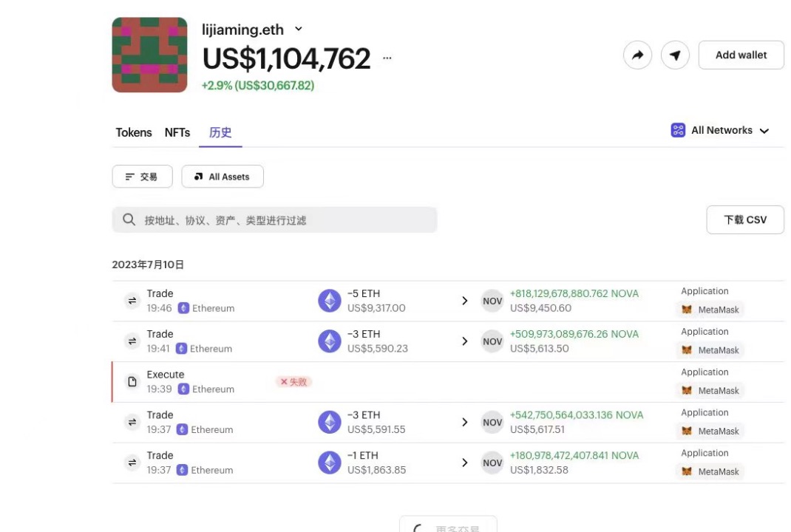Click the Execute document icon at 19:39
The image size is (791, 532).
click(x=132, y=381)
